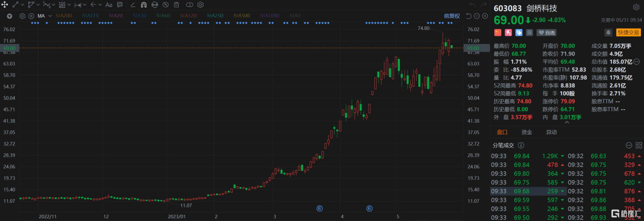Select the comment bubble note tool
The image size is (644, 221).
[x=120, y=5]
